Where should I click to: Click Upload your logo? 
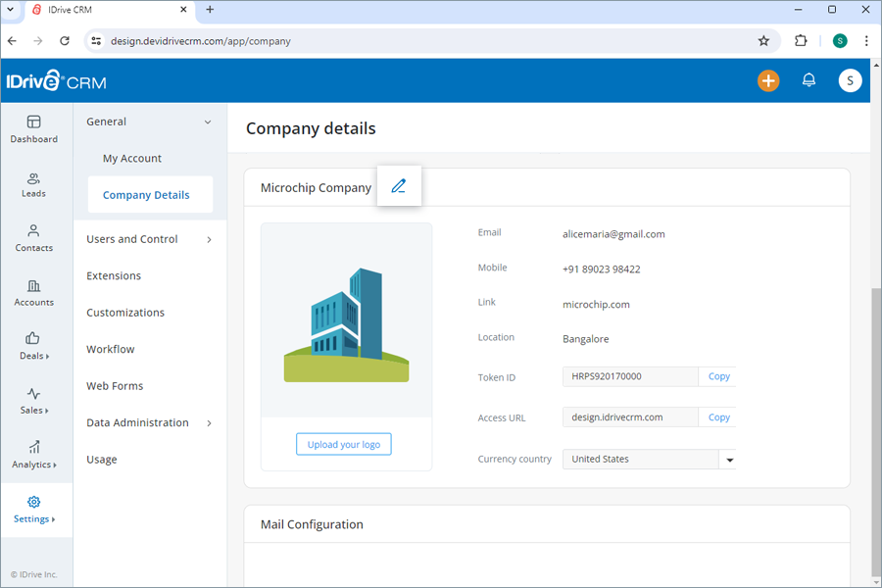point(343,444)
